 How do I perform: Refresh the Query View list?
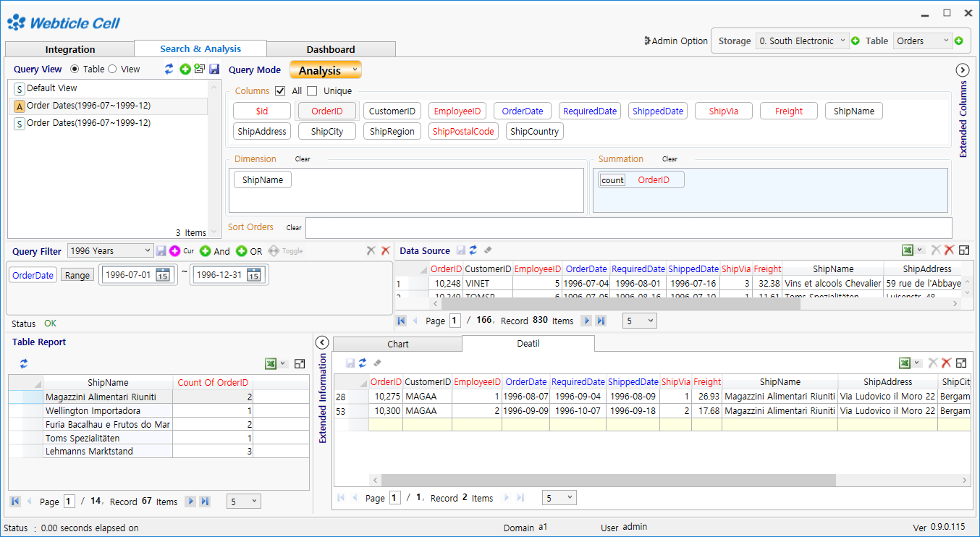point(169,68)
